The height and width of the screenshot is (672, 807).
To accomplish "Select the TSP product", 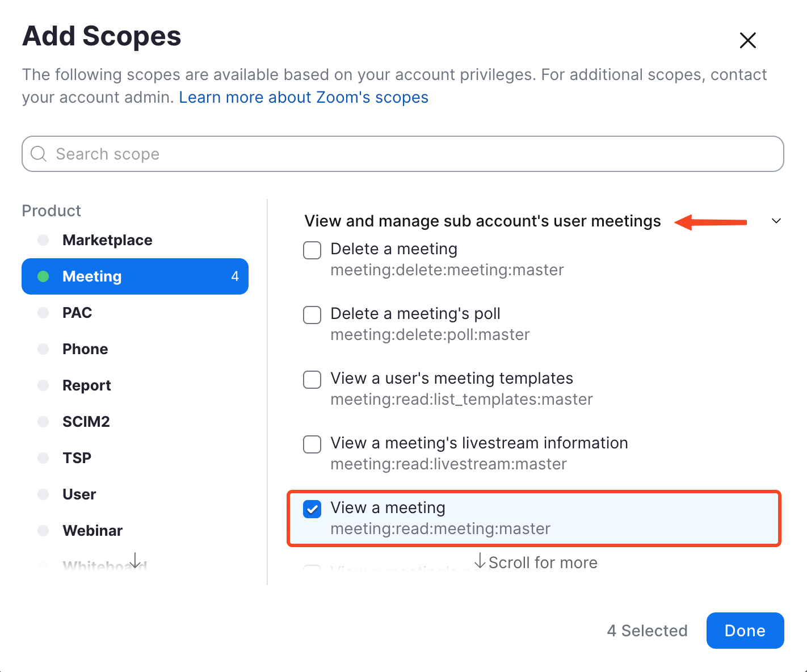I will pyautogui.click(x=135, y=458).
